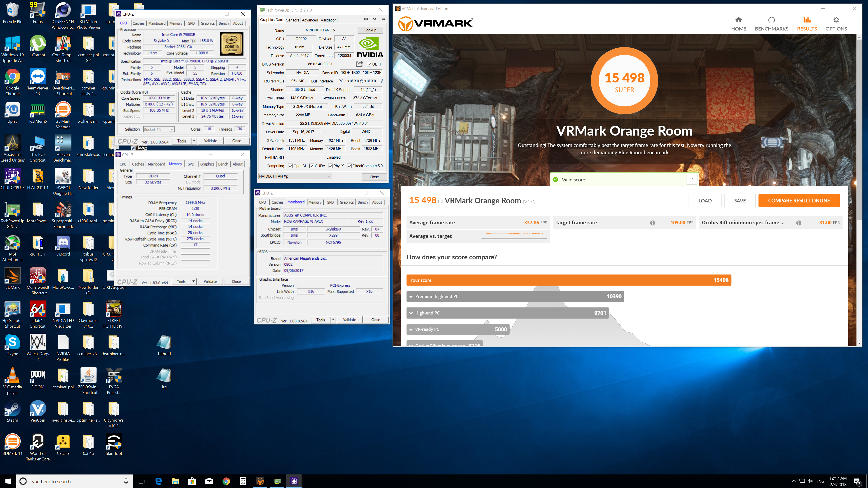Open the HOME icon in VRMark
Viewport: 868px width, 488px height.
tap(738, 20)
